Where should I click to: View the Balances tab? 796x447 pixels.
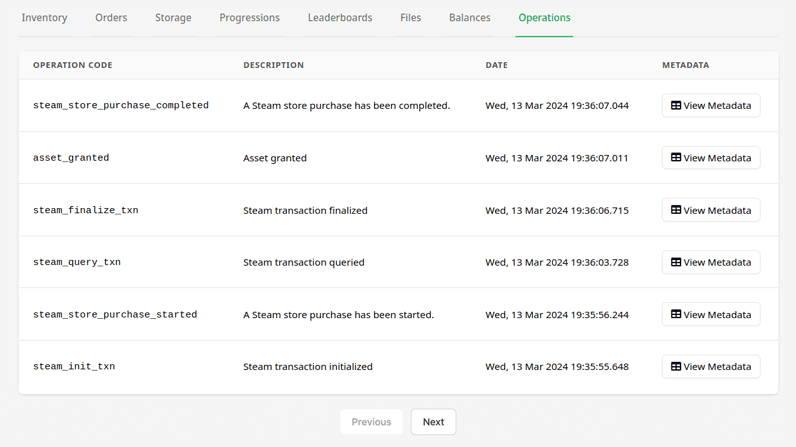coord(470,18)
